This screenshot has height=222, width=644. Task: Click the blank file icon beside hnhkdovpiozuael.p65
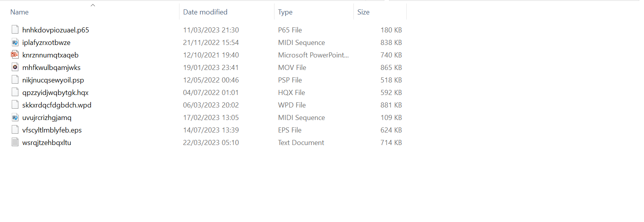coord(15,30)
